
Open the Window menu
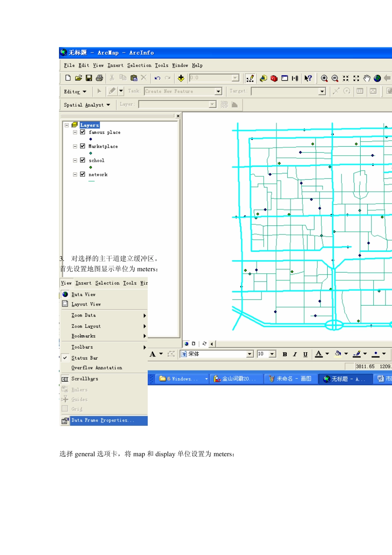pyautogui.click(x=180, y=65)
